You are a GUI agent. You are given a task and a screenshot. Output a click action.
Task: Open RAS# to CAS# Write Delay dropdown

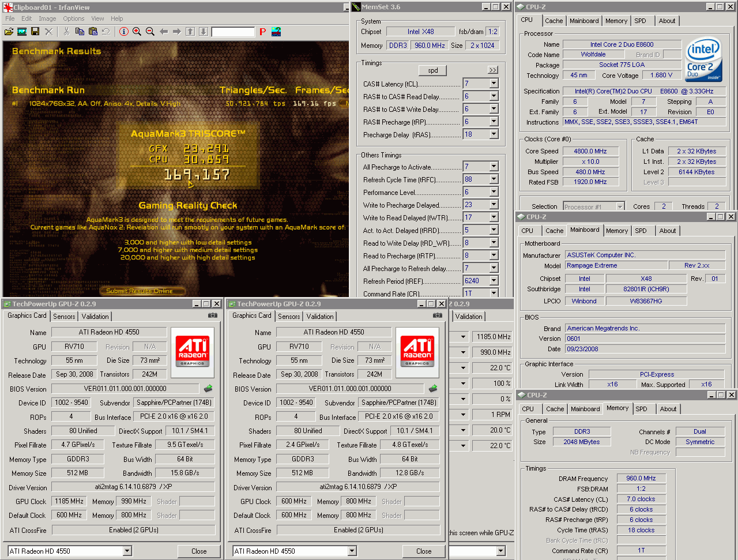click(494, 109)
